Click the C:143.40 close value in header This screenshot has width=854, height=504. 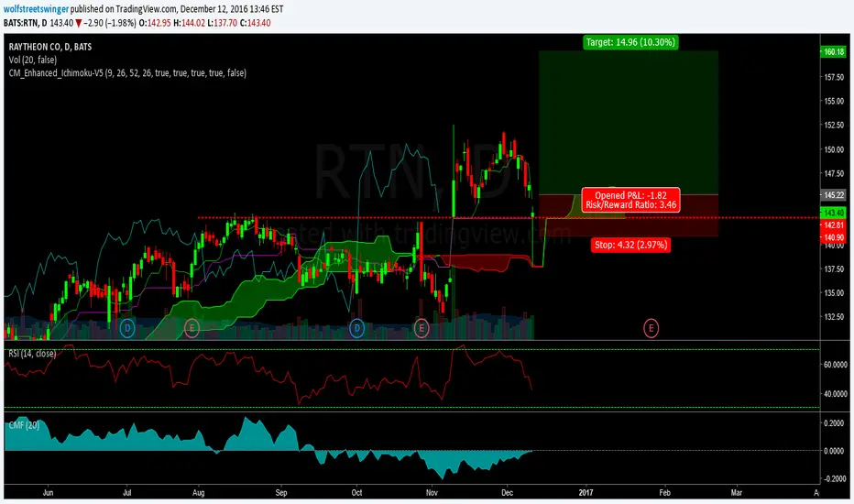(256, 23)
